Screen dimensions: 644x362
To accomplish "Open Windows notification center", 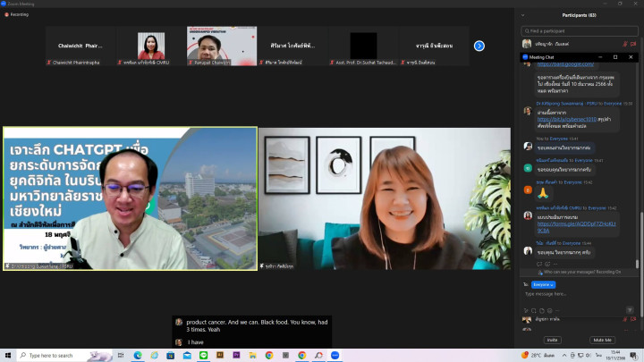I will click(634, 356).
